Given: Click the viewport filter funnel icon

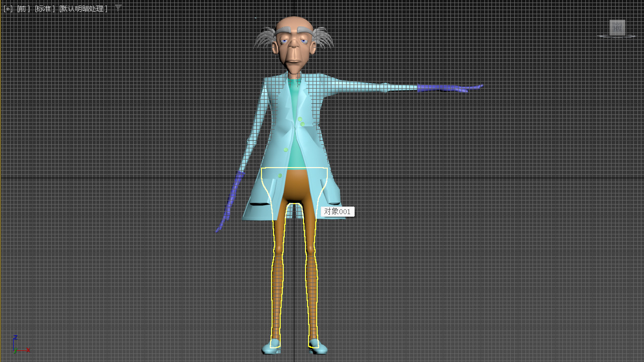Looking at the screenshot, I should tap(118, 8).
